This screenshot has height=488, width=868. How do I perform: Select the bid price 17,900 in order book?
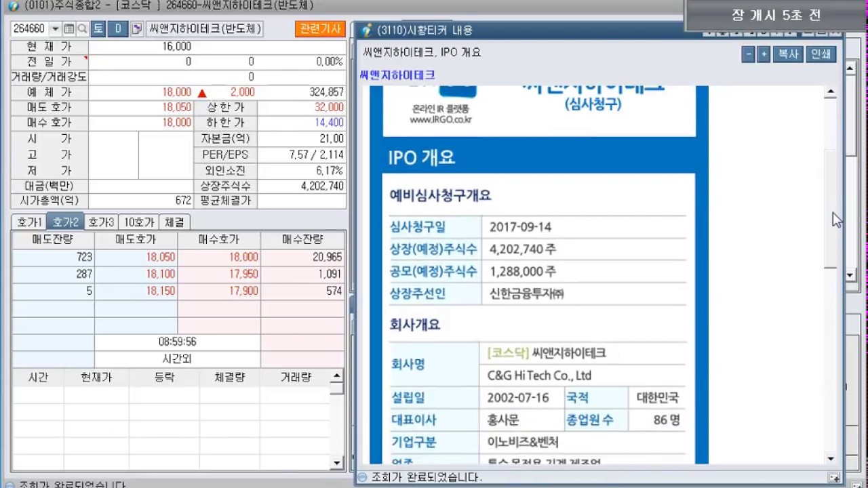243,291
